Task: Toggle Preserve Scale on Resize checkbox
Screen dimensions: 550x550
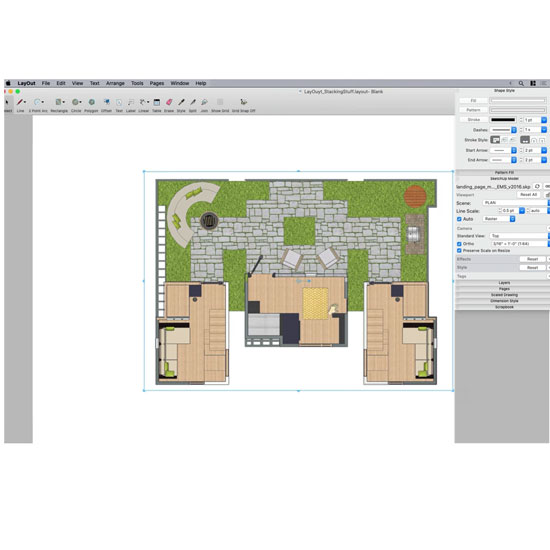Action: click(x=459, y=251)
